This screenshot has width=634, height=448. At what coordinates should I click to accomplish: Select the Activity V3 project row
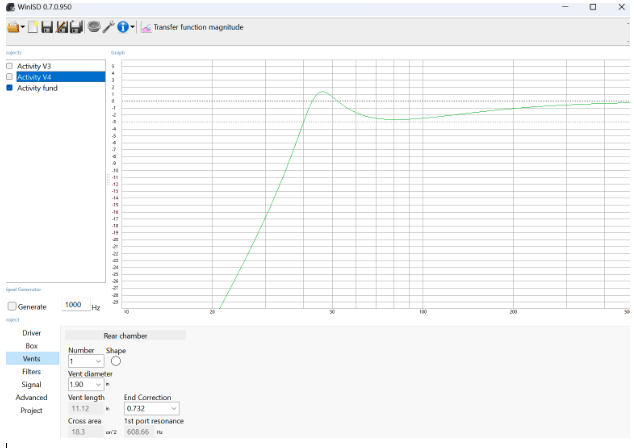pyautogui.click(x=34, y=66)
